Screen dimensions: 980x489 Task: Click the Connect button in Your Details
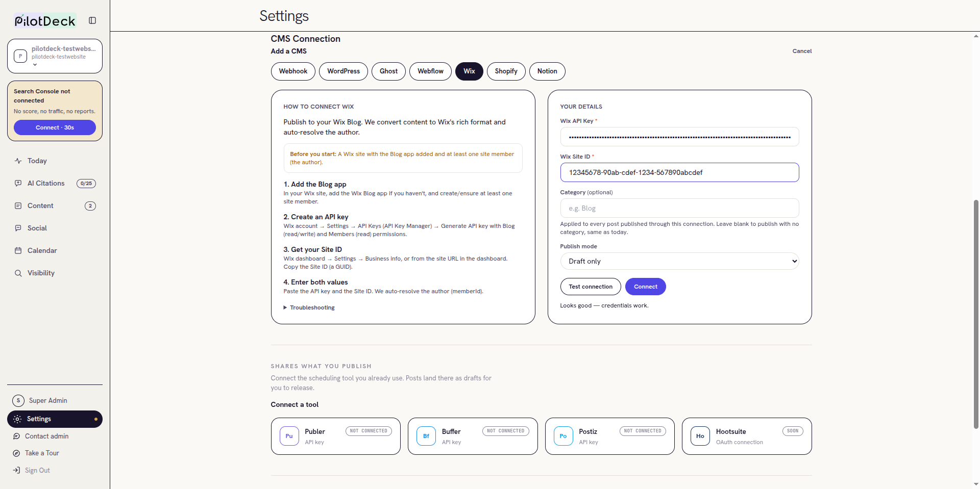(645, 287)
